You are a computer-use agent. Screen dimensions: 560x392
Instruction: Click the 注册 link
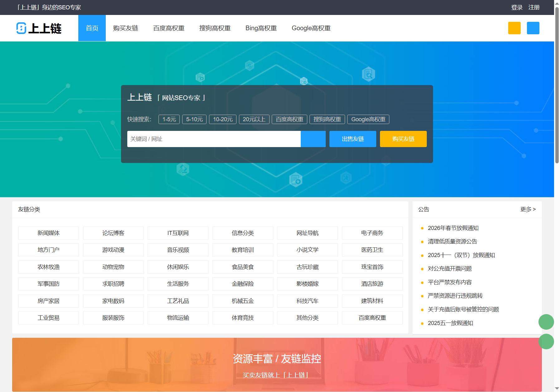point(534,7)
